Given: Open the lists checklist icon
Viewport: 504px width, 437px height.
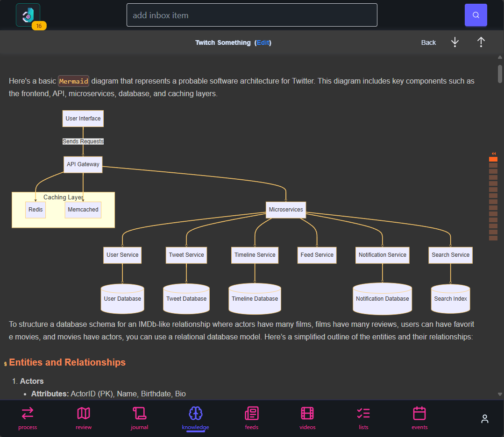Looking at the screenshot, I should pyautogui.click(x=363, y=413).
